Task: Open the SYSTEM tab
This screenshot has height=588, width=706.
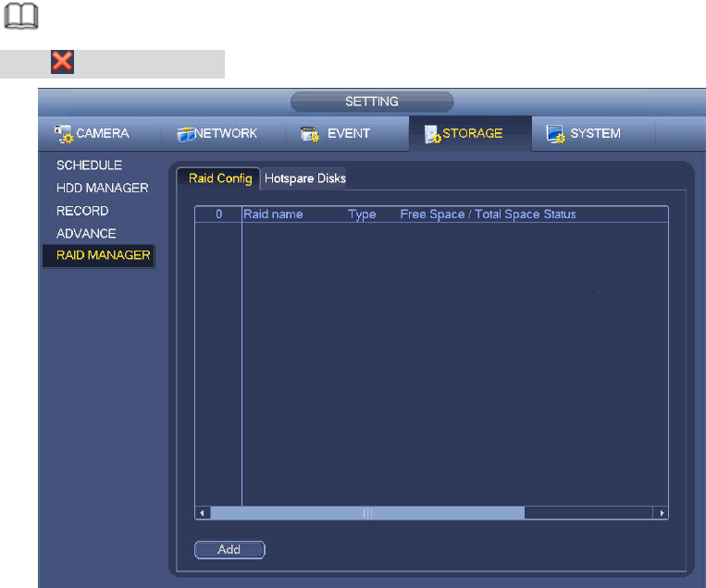Action: (593, 134)
